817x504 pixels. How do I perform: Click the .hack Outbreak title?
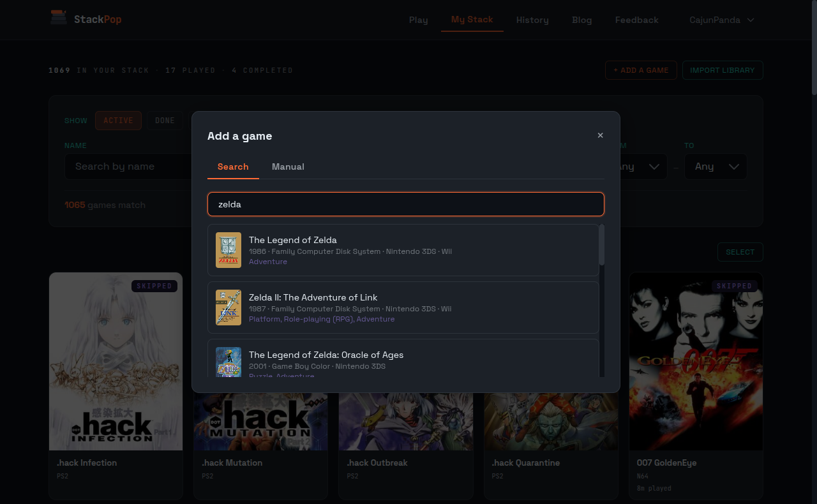(x=377, y=463)
